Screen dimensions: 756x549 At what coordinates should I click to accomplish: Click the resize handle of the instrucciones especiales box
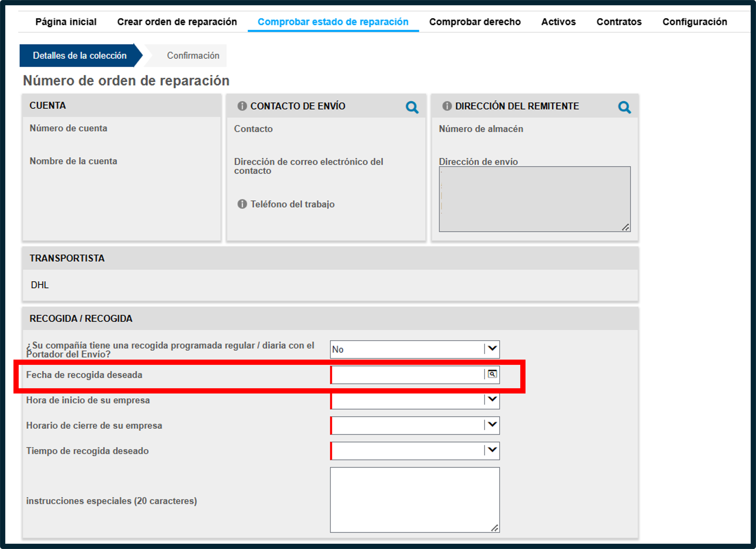495,528
